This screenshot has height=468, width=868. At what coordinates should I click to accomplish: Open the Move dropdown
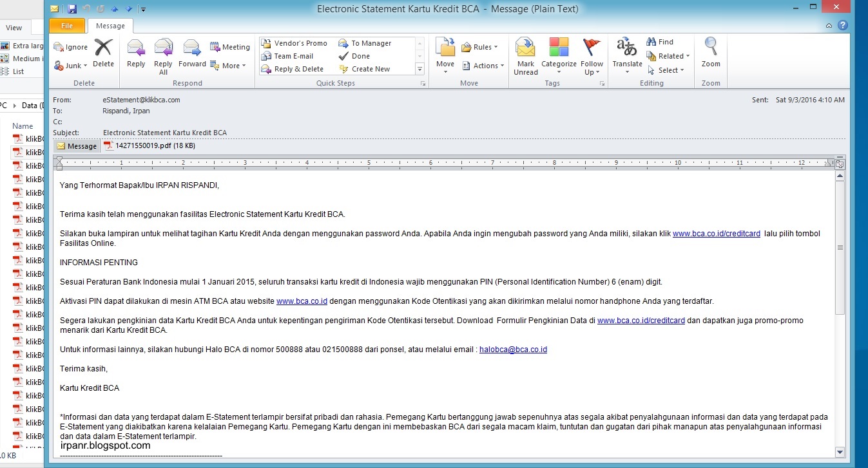pos(445,57)
